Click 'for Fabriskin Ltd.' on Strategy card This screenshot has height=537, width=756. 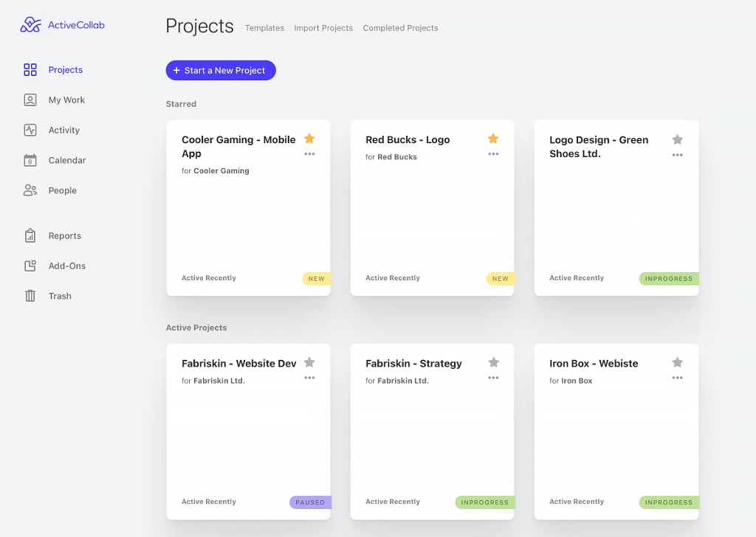396,381
